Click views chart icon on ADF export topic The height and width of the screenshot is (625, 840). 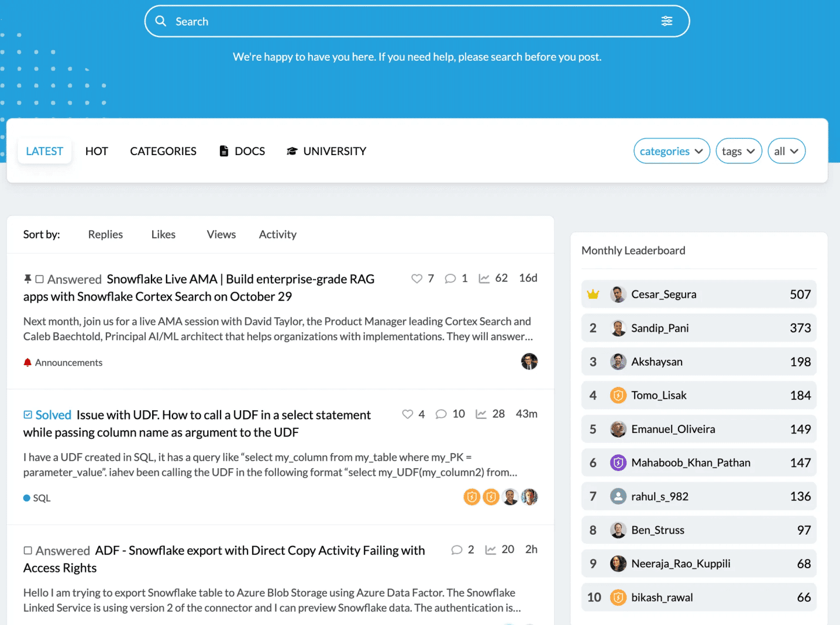[x=491, y=550]
